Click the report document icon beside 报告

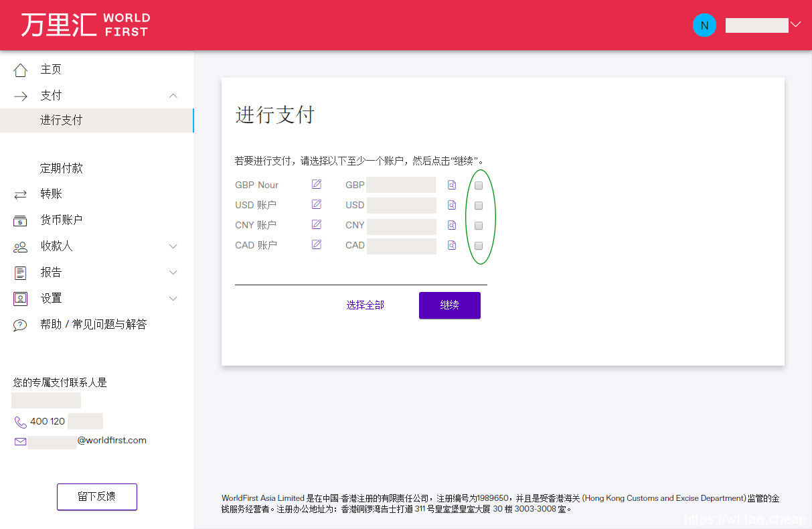point(21,273)
